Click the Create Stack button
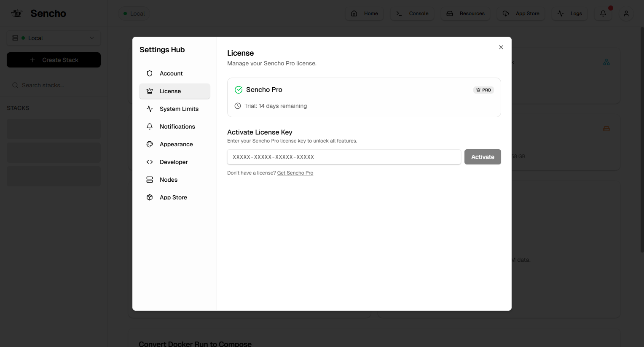The height and width of the screenshot is (347, 644). [x=54, y=60]
